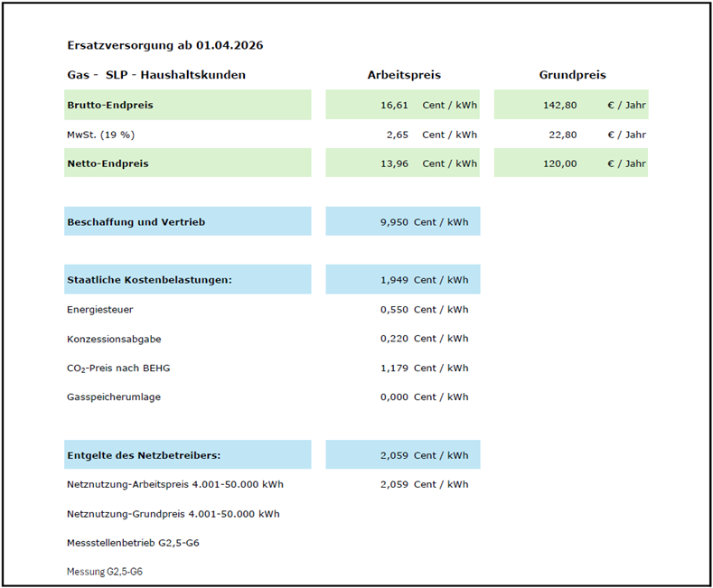Click the 9,950 Cent/kWh value
Image resolution: width=713 pixels, height=588 pixels.
403,222
